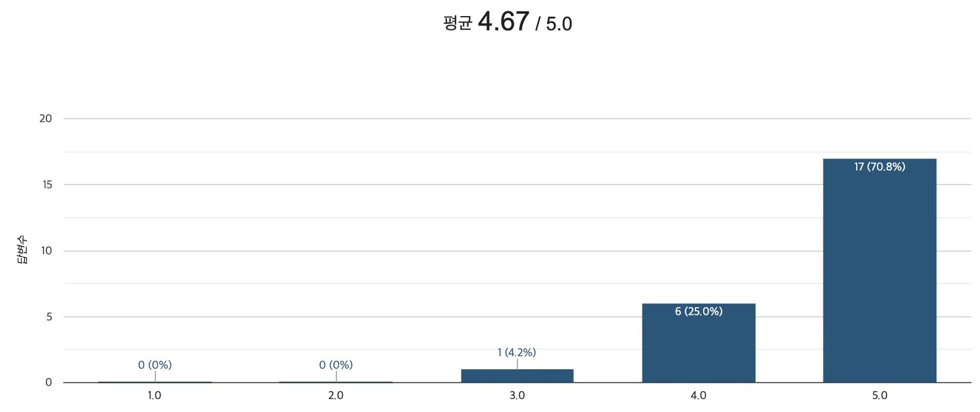Click the 4.0 rating bar
This screenshot has height=412, width=980.
(x=698, y=343)
